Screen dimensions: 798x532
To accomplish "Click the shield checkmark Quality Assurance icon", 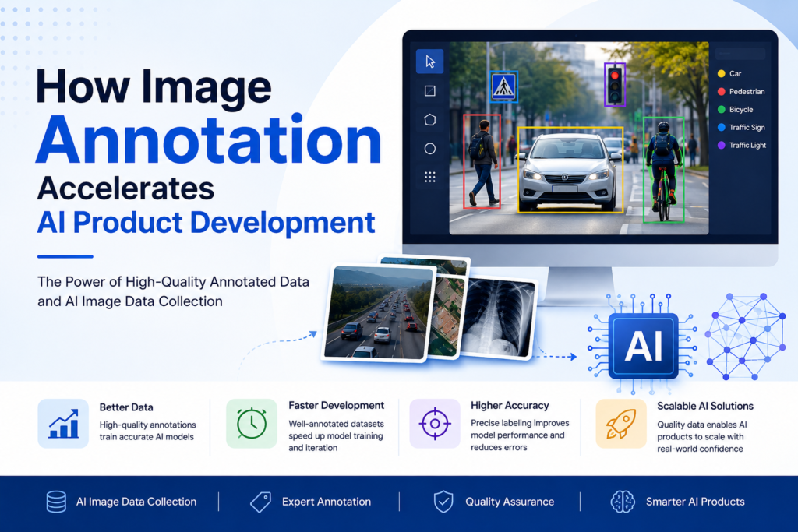I will (x=443, y=502).
